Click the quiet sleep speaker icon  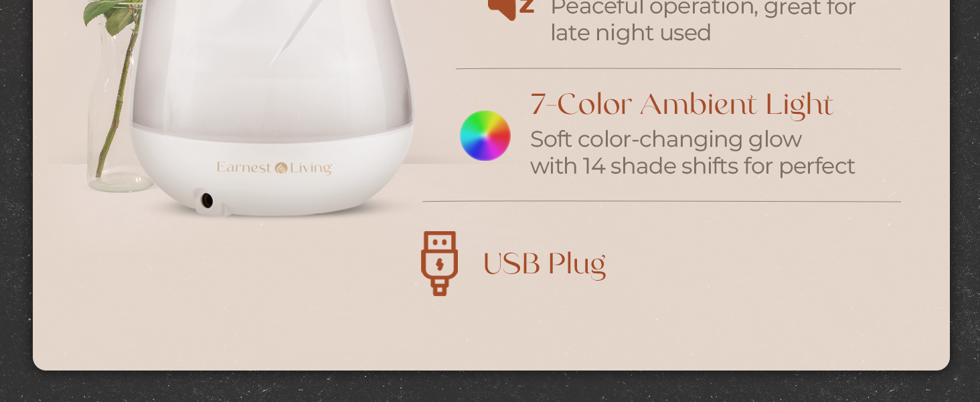coord(511,8)
